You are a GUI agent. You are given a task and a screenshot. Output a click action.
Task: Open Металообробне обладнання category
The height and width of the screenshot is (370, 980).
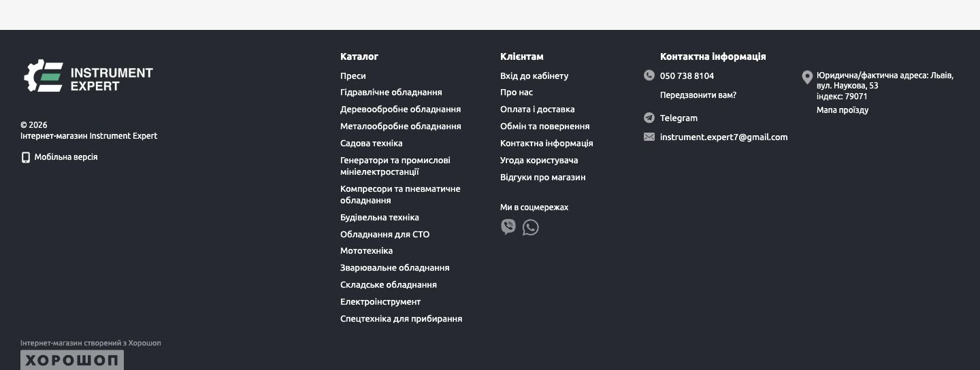coord(401,127)
